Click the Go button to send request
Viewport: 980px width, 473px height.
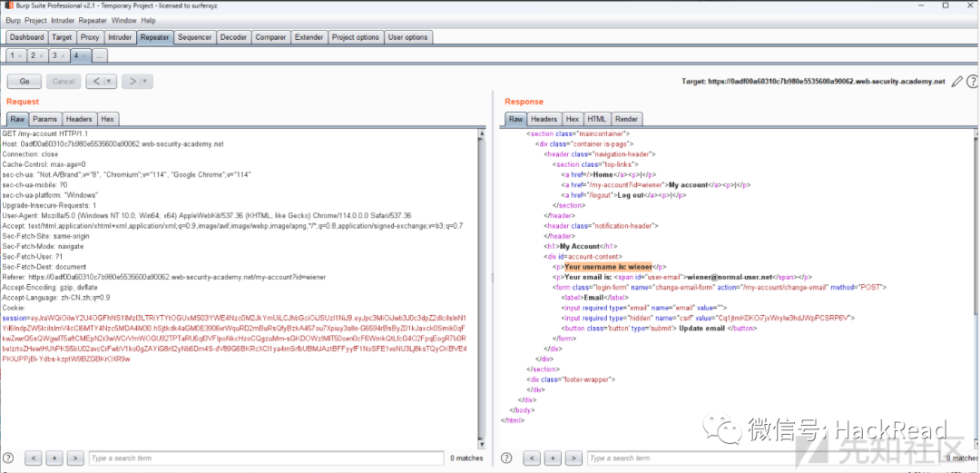[24, 82]
